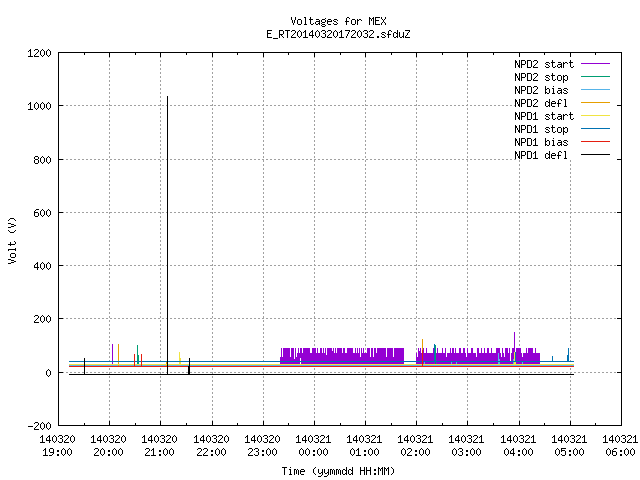Click the 'NPD2 bias' legend label
Screen dimensions: 640x480
(541, 90)
